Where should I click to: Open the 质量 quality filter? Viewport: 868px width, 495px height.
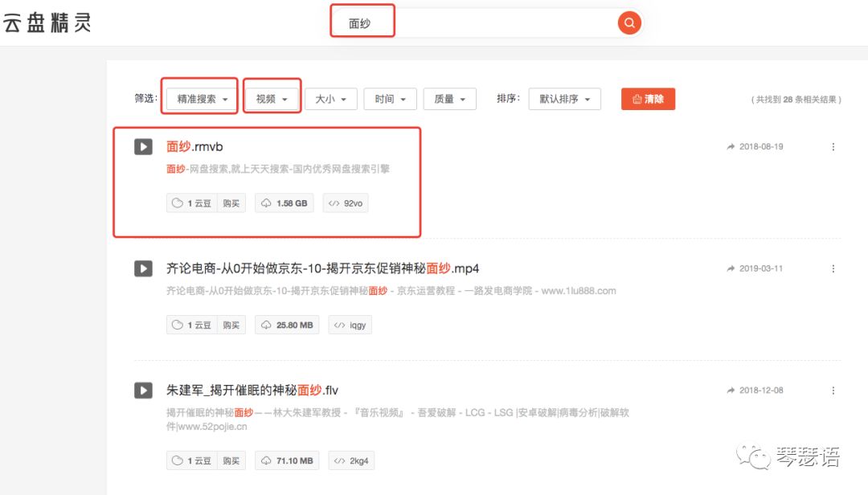(x=449, y=98)
